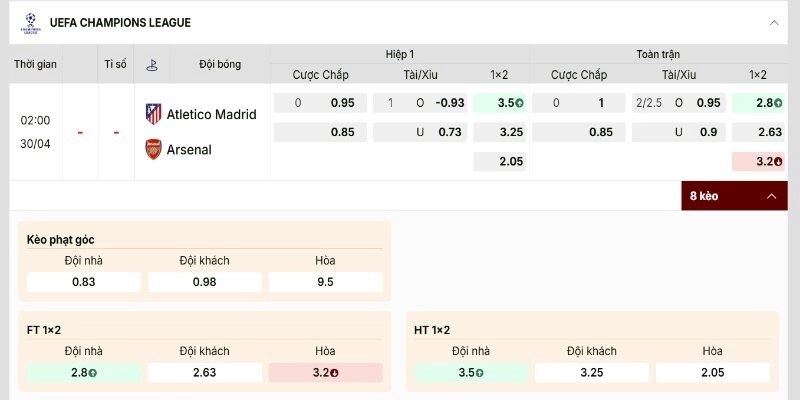Choose FT 1×2 Đội khách odds 2.63
The image size is (800, 400).
pyautogui.click(x=204, y=372)
